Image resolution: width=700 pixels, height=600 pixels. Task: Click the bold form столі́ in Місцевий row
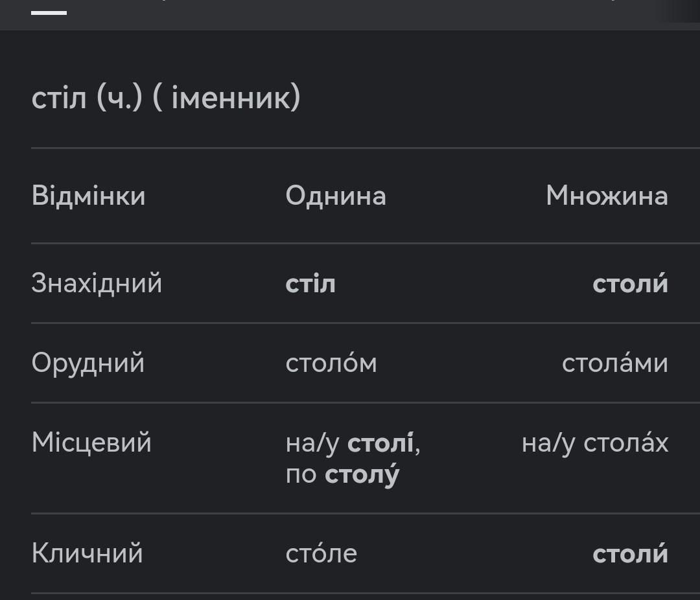tap(380, 443)
